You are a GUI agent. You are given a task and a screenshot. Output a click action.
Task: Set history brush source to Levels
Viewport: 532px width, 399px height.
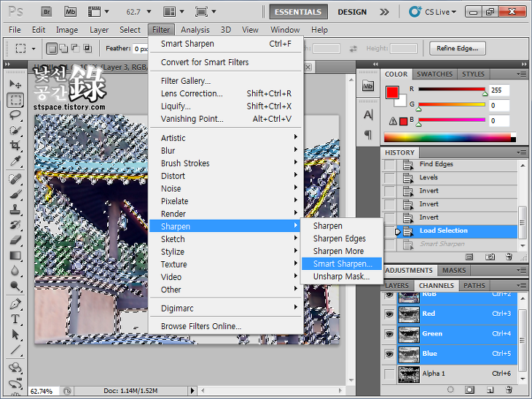(x=389, y=178)
